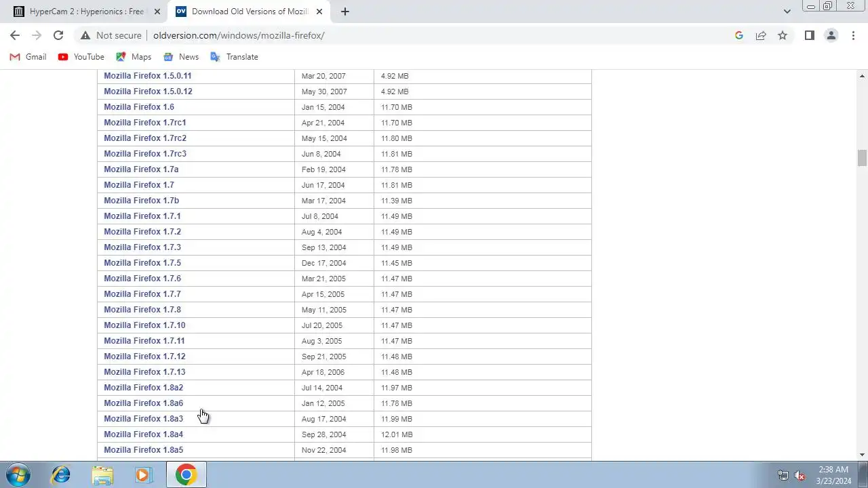This screenshot has height=488, width=868.
Task: Open Mozilla Firefox 1.8a5 link
Action: [x=144, y=450]
